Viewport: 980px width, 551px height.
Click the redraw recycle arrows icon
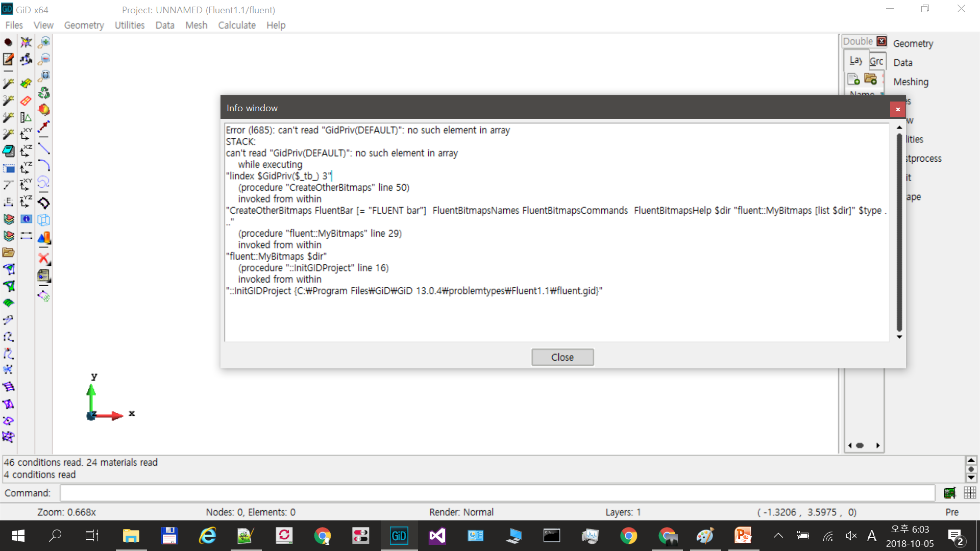[44, 93]
